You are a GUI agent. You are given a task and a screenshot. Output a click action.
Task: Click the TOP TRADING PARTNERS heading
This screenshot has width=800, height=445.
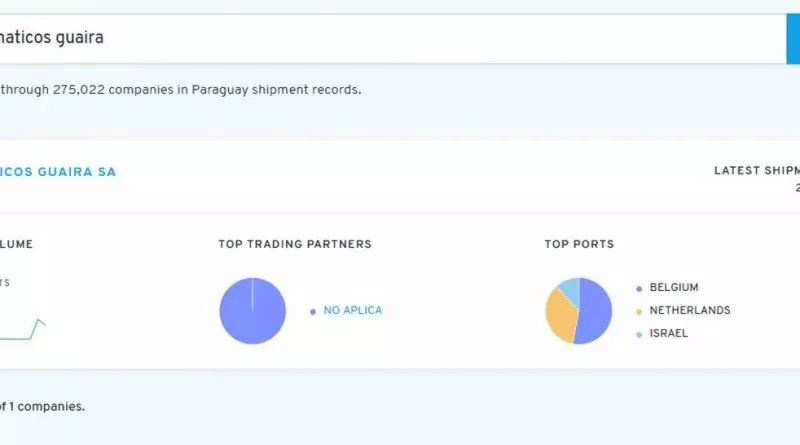[295, 244]
